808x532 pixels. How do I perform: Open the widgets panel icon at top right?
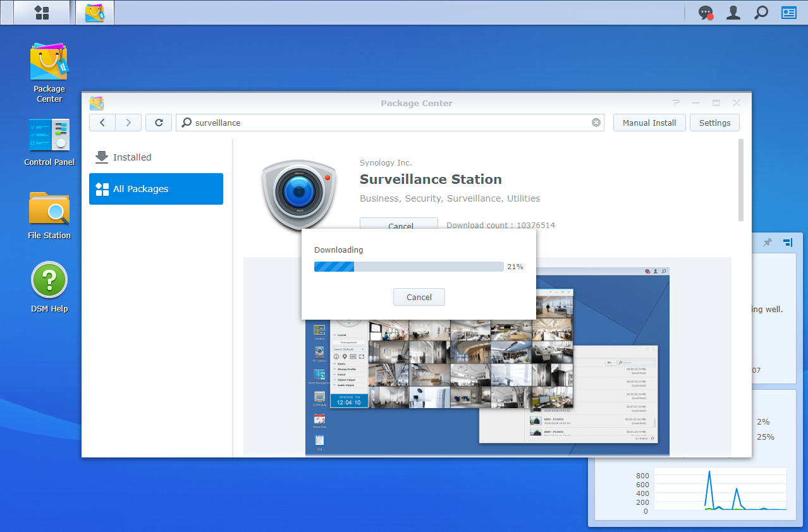coord(788,12)
